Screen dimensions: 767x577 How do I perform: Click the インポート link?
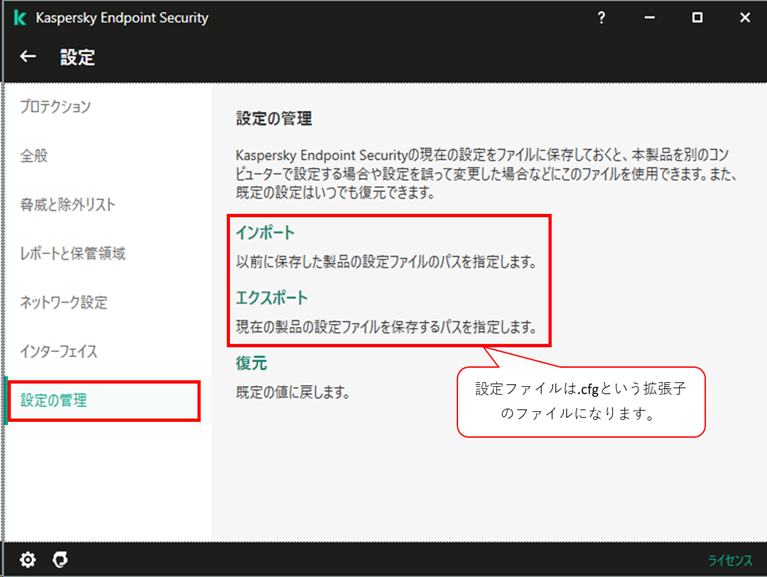point(265,232)
